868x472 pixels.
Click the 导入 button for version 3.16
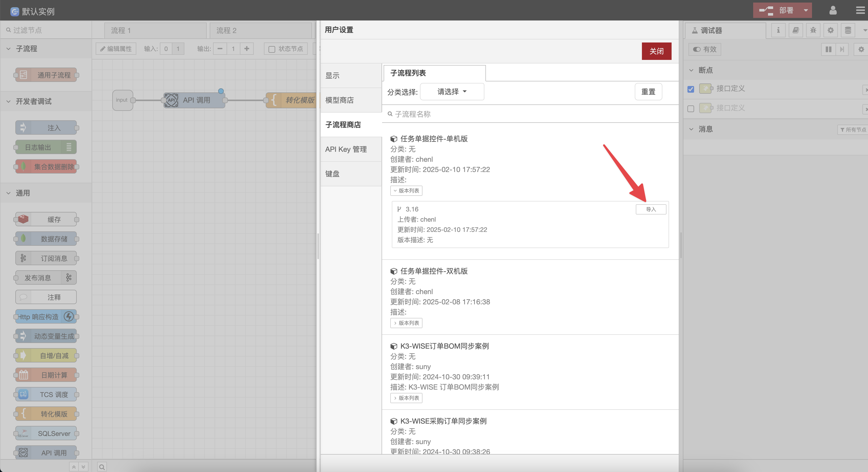(651, 209)
